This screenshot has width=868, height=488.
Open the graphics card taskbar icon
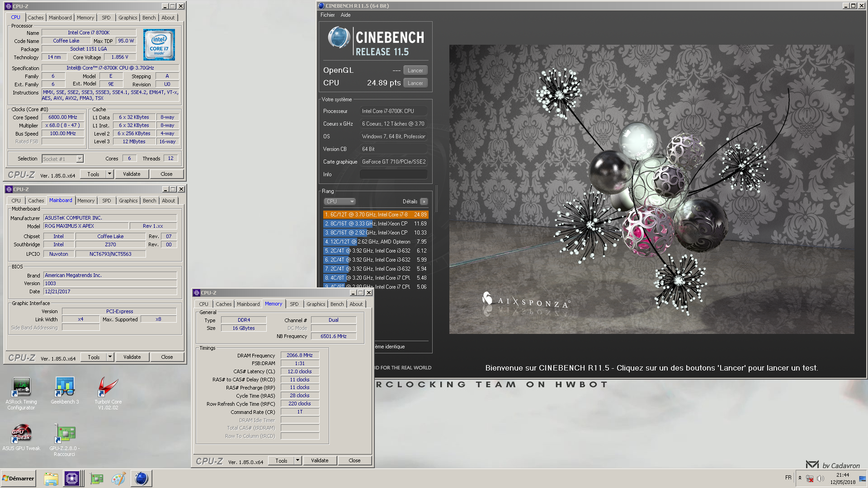pyautogui.click(x=97, y=479)
